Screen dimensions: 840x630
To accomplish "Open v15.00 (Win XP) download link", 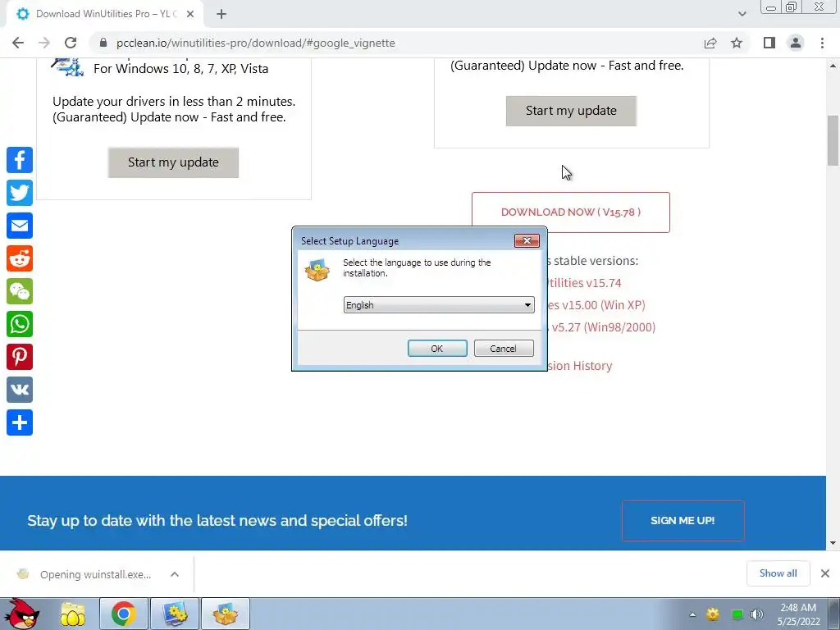I will [596, 305].
